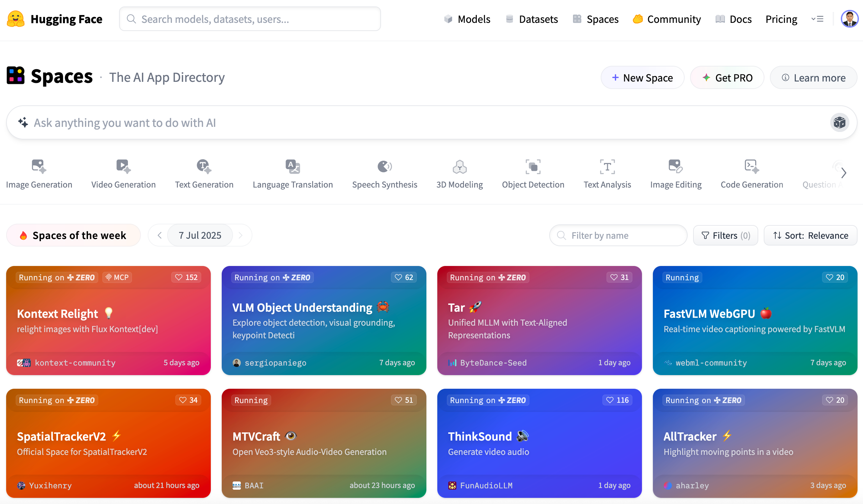Like VLM Object Understanding heart 62
Screen dimensions: 863x504
[x=404, y=277]
